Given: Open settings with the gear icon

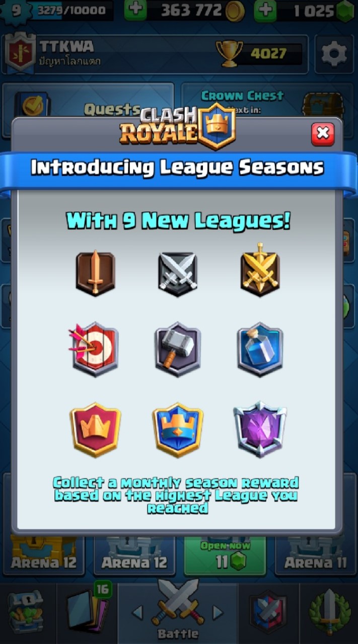Looking at the screenshot, I should point(334,53).
